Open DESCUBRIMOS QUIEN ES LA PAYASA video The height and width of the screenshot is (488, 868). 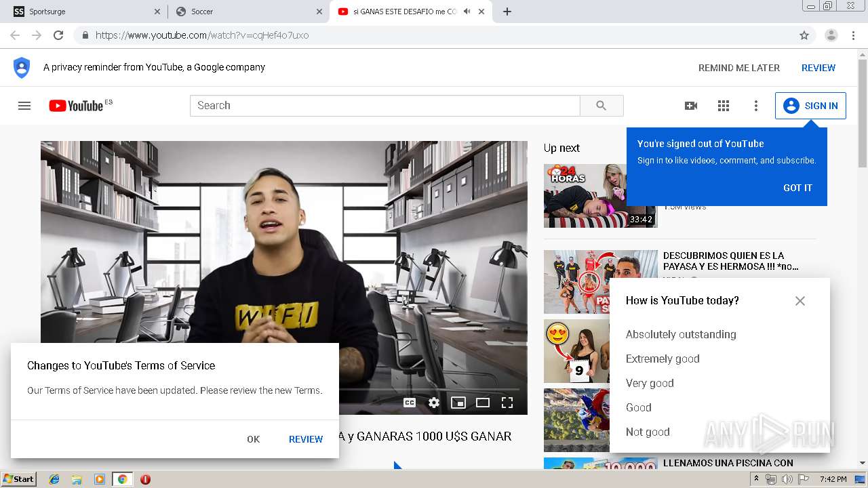click(731, 261)
